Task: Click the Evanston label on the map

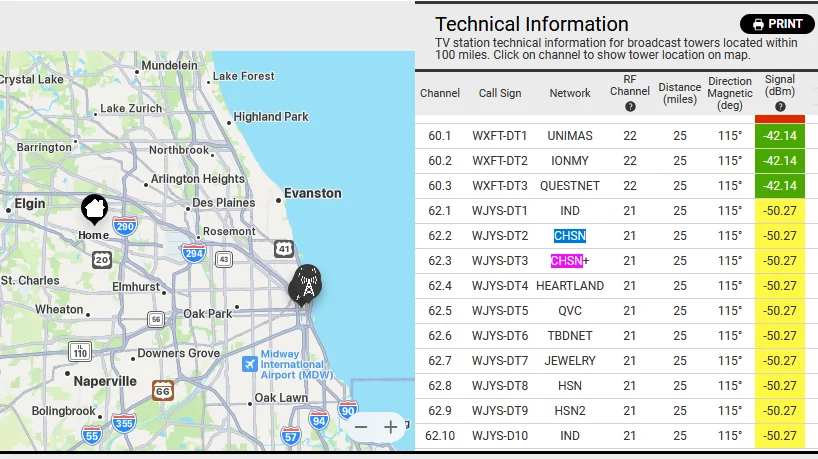Action: 312,193
